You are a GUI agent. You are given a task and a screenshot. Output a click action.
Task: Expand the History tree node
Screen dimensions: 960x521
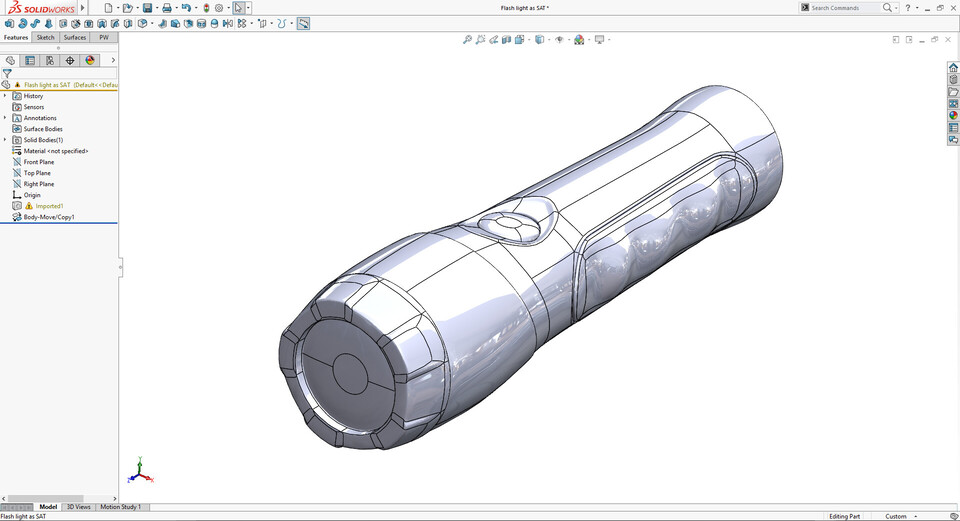[5, 96]
